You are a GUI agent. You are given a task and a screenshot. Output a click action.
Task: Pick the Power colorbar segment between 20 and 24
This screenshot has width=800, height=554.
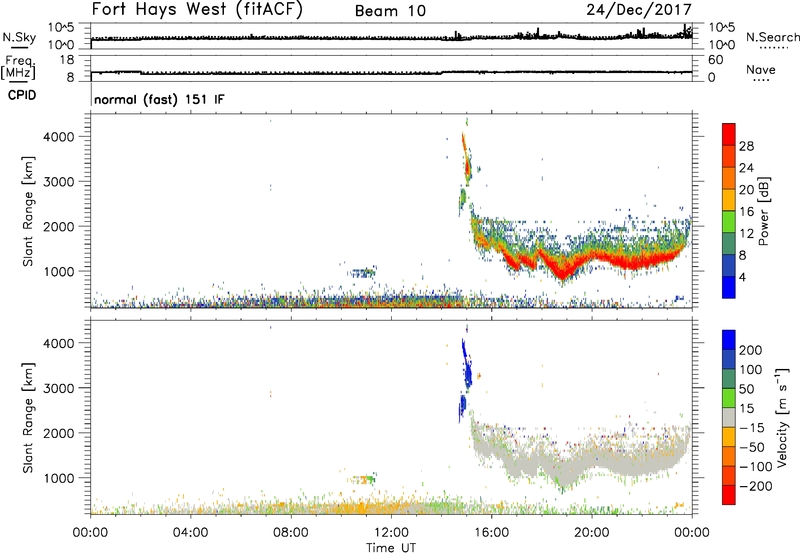coord(729,178)
